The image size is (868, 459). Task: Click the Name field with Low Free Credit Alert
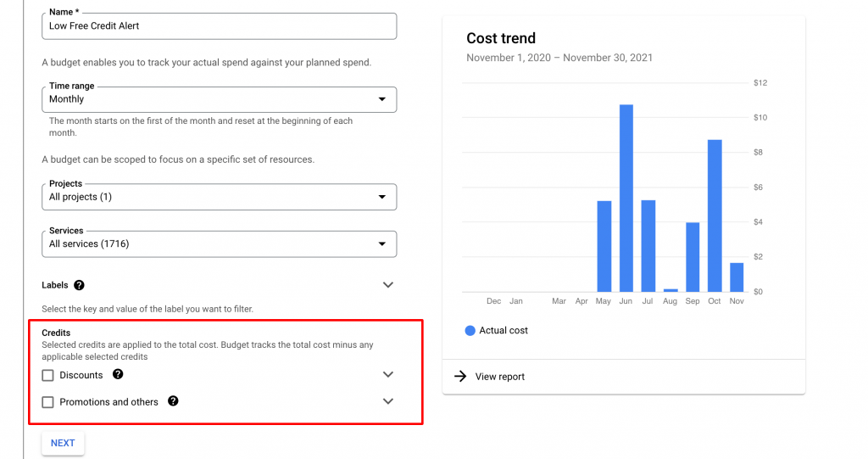[x=220, y=26]
